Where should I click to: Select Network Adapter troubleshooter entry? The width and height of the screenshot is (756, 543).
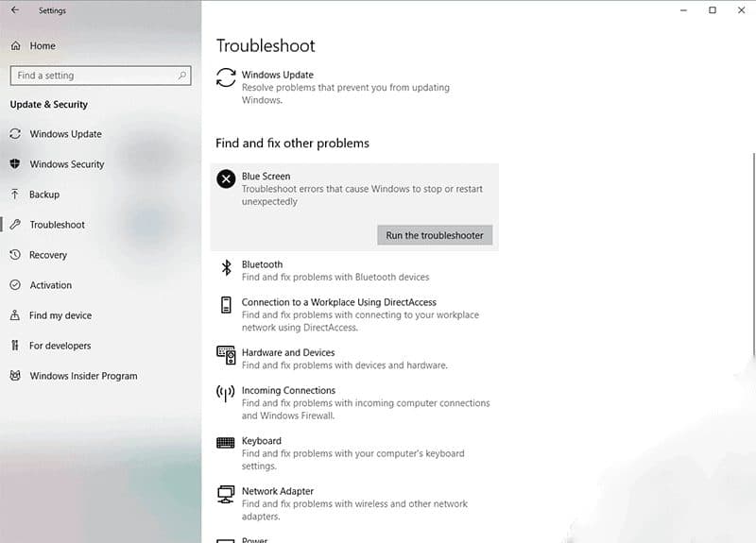[354, 503]
